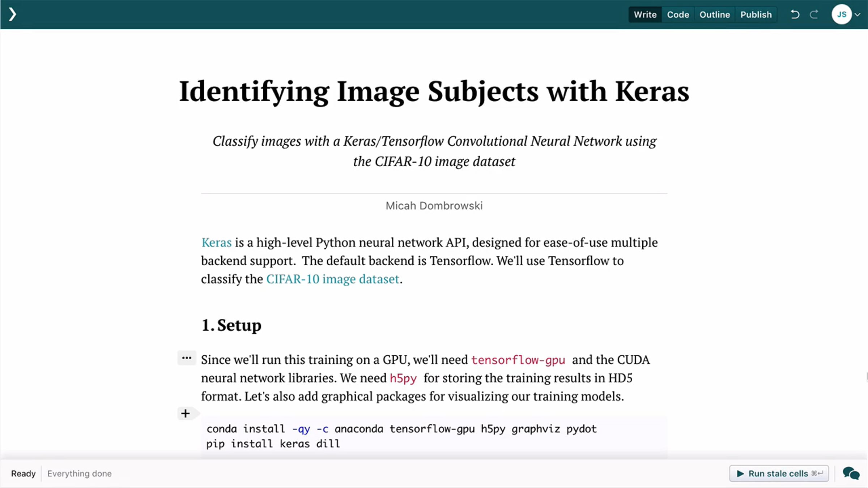The width and height of the screenshot is (868, 488).
Task: Click the redo arrow icon
Action: coord(814,14)
